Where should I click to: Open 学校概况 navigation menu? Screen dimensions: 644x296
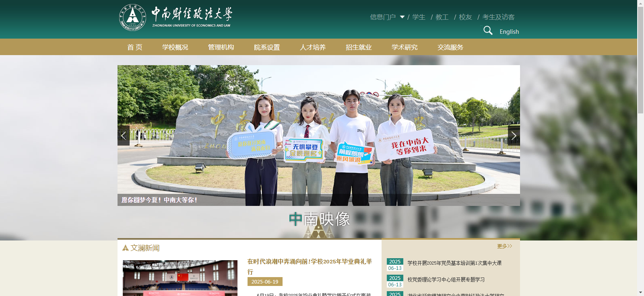tap(175, 47)
